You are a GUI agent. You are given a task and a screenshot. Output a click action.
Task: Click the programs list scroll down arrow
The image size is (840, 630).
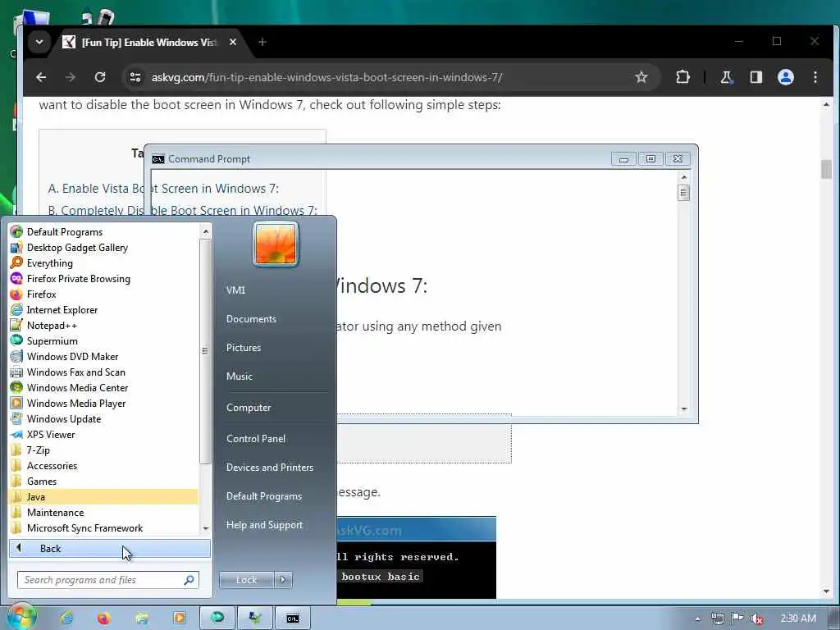[205, 529]
